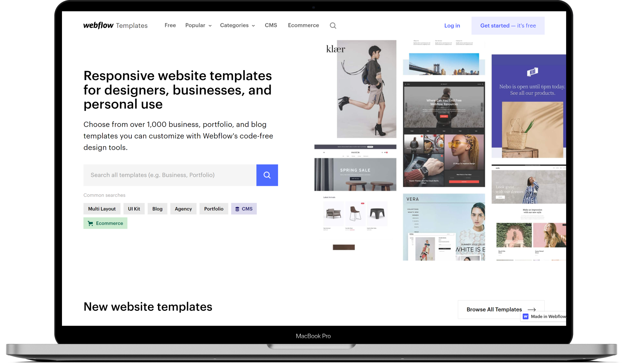This screenshot has width=623, height=364.
Task: Expand Browse All Templates arrow
Action: (532, 308)
